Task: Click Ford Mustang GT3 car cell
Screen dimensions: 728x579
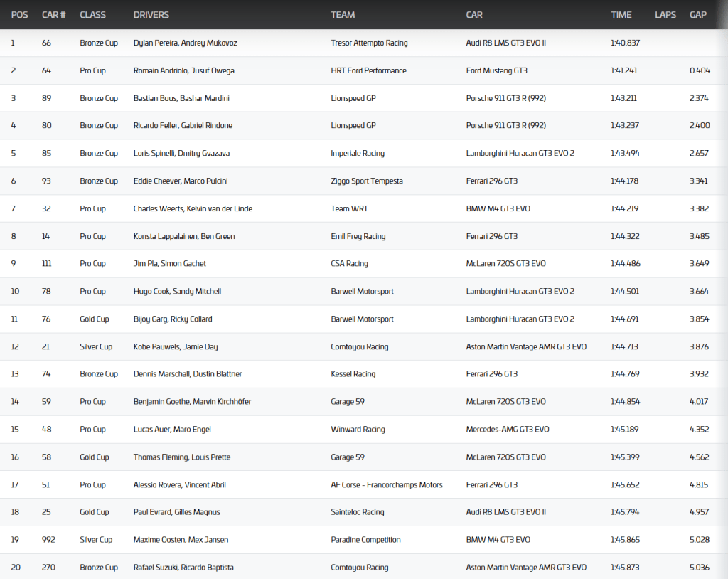Action: (x=497, y=70)
